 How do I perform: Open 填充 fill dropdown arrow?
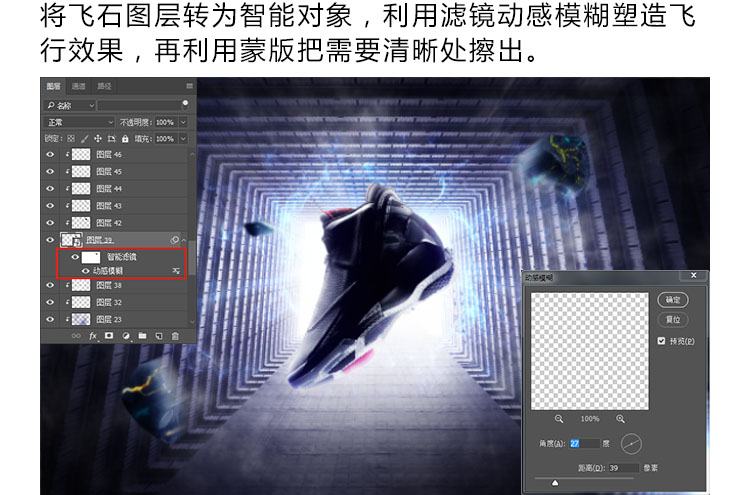tap(183, 139)
